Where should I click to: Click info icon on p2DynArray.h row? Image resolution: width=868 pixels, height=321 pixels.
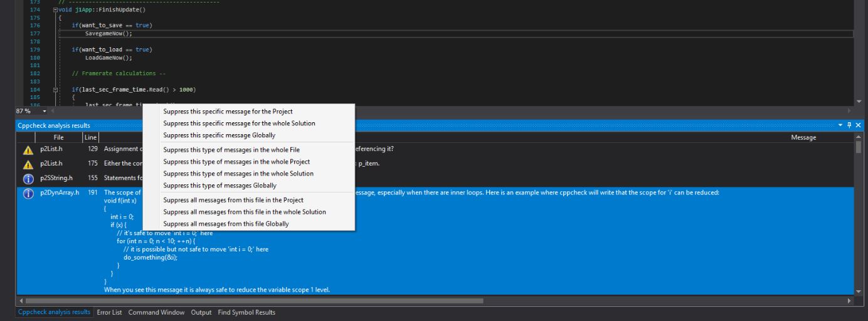click(28, 193)
